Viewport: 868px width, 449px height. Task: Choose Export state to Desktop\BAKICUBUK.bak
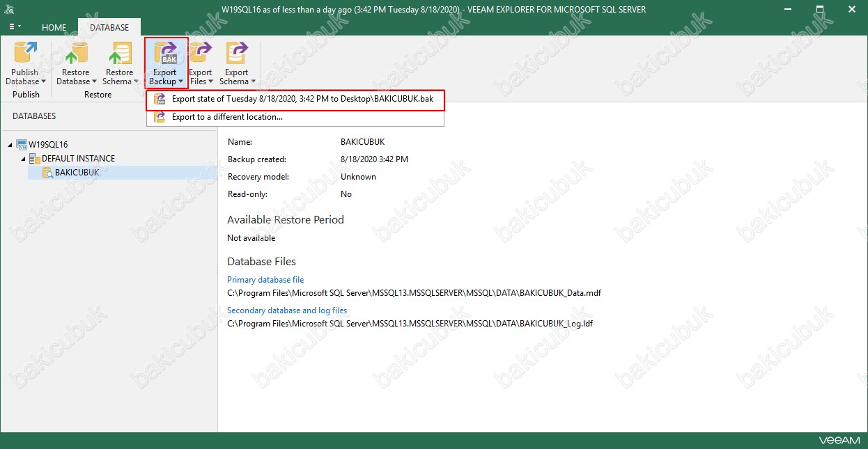295,99
